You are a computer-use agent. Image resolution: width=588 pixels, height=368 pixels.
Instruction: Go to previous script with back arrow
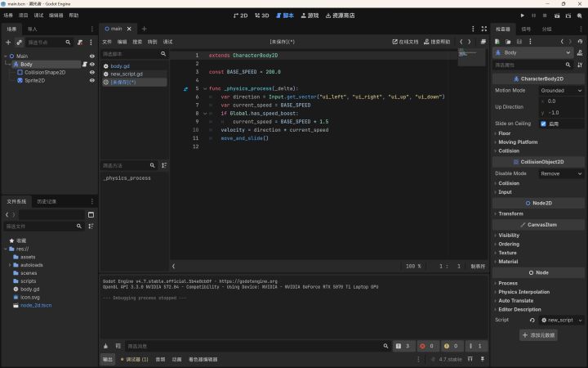(x=461, y=42)
